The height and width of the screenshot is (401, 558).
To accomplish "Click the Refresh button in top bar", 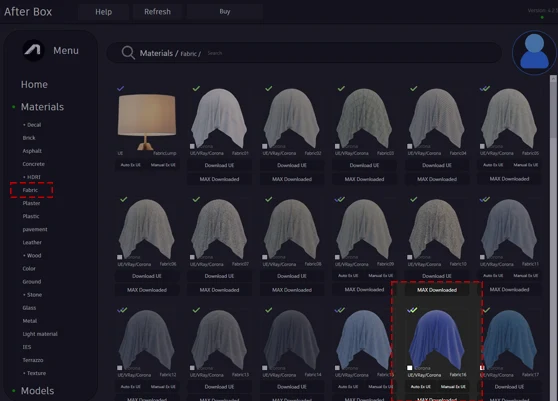I will pos(157,12).
